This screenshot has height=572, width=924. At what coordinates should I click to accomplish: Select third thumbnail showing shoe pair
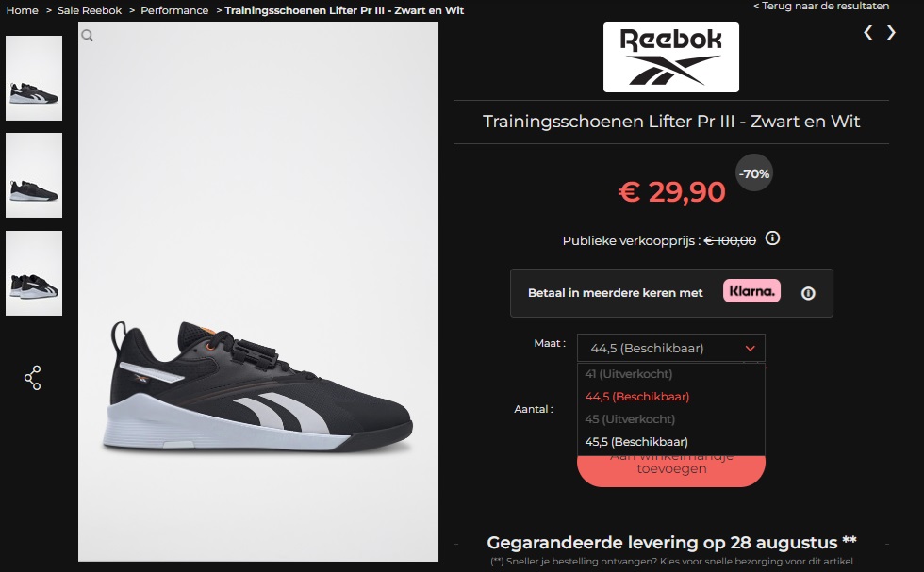click(34, 273)
